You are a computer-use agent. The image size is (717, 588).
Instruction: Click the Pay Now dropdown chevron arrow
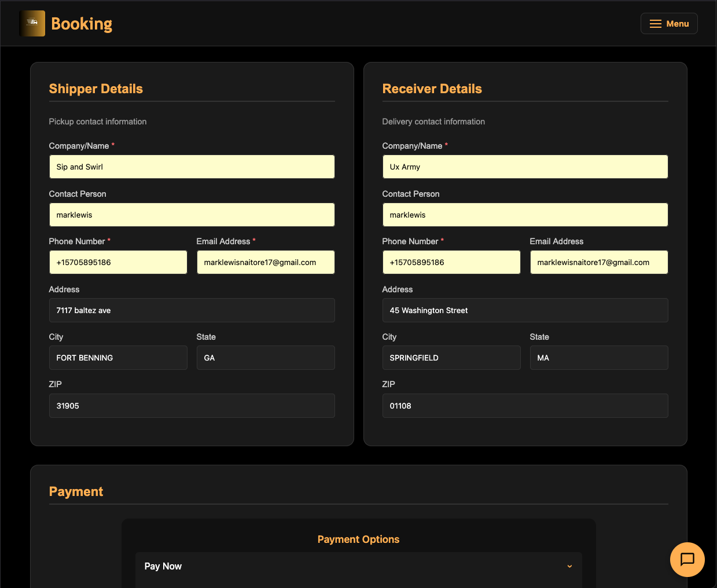click(x=569, y=566)
